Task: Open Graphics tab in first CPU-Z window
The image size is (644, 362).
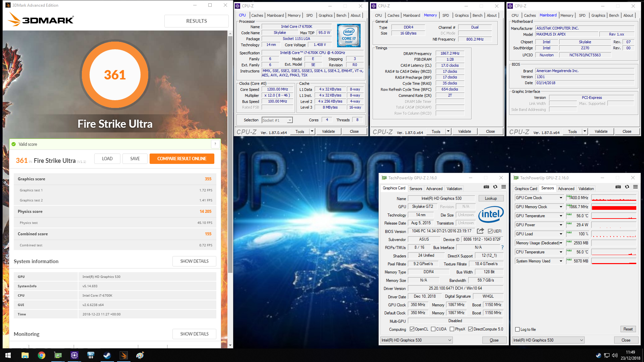Action: pyautogui.click(x=325, y=15)
